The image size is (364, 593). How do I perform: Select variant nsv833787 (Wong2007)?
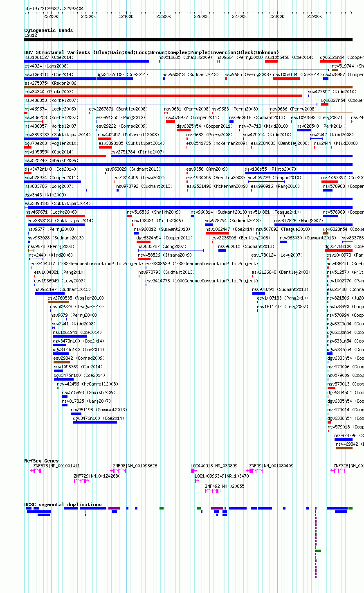(x=162, y=246)
